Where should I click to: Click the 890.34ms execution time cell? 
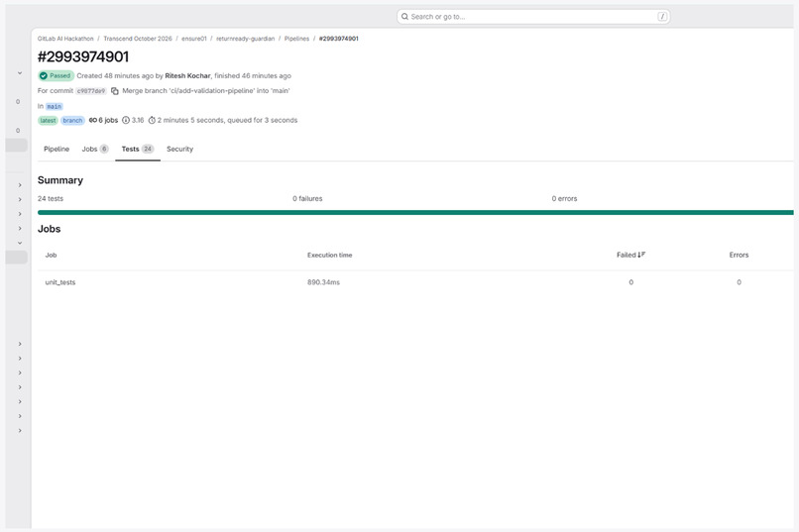(323, 282)
